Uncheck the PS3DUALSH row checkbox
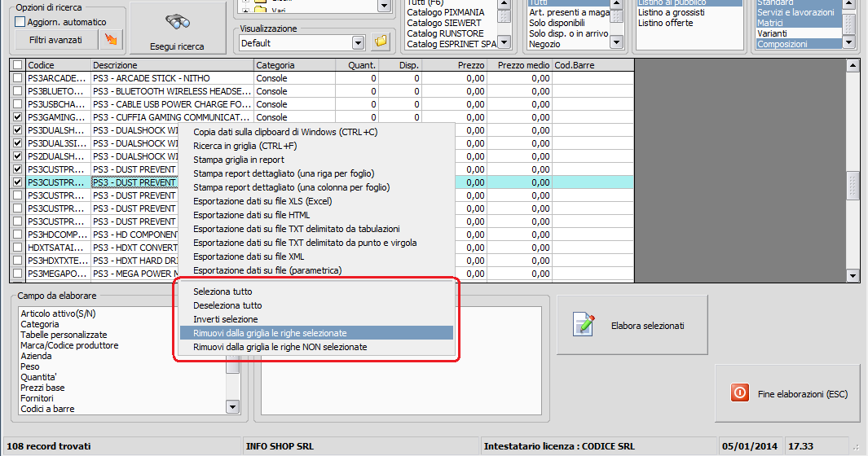Screen dimensions: 868x456 pyautogui.click(x=18, y=130)
